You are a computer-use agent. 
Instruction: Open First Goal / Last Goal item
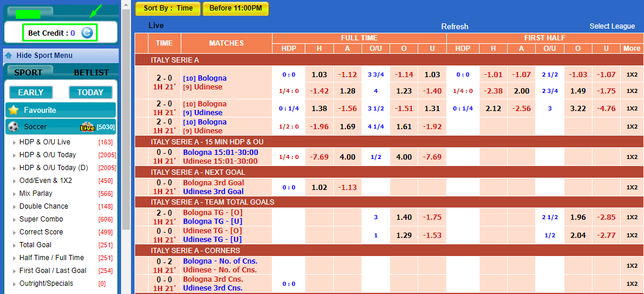pos(53,271)
